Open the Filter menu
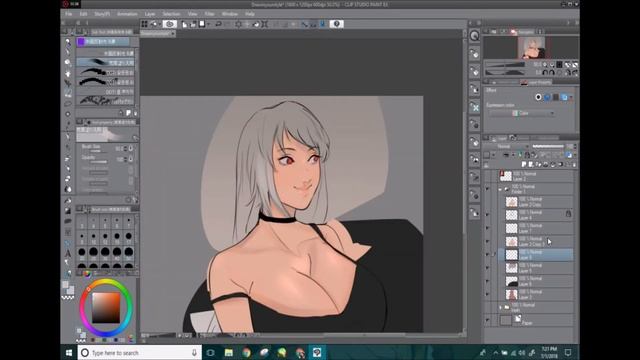The height and width of the screenshot is (360, 640). click(x=209, y=14)
